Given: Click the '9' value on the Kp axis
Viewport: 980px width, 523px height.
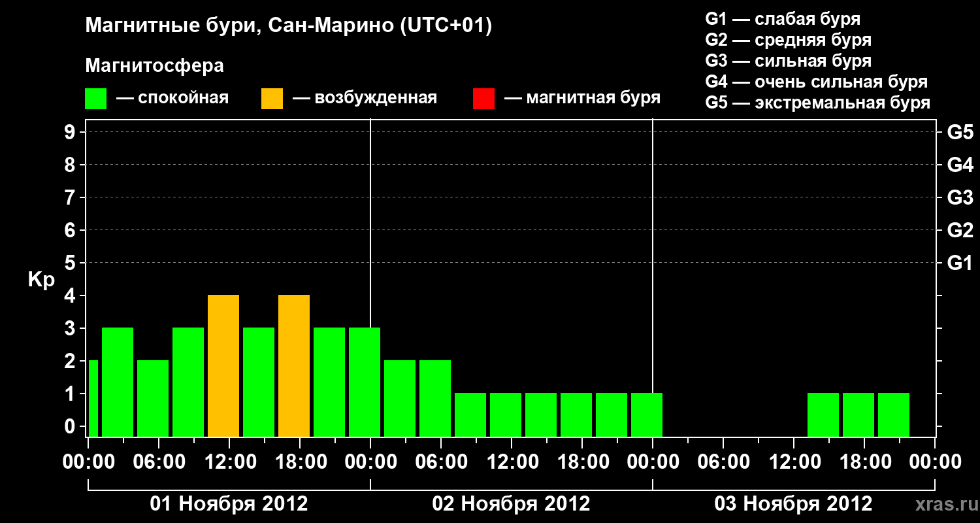Looking at the screenshot, I should (71, 132).
